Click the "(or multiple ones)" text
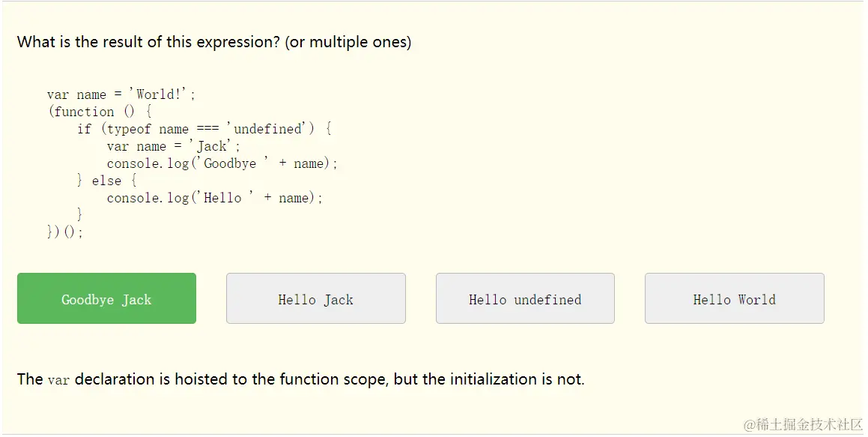868x437 pixels. [x=347, y=42]
